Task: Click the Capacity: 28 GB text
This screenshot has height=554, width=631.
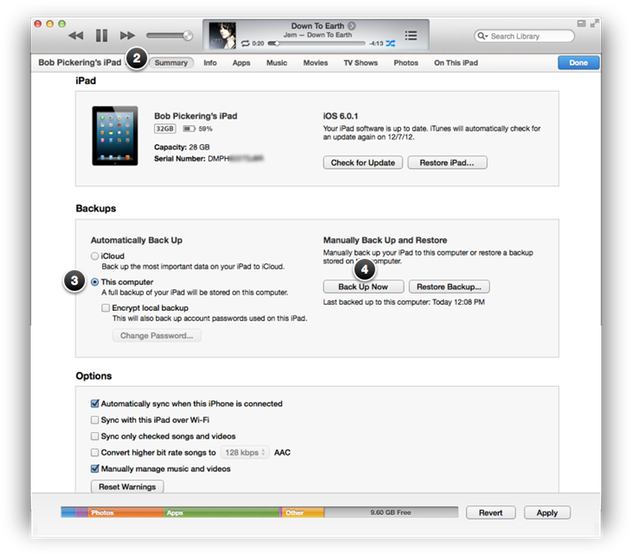Action: point(182,147)
